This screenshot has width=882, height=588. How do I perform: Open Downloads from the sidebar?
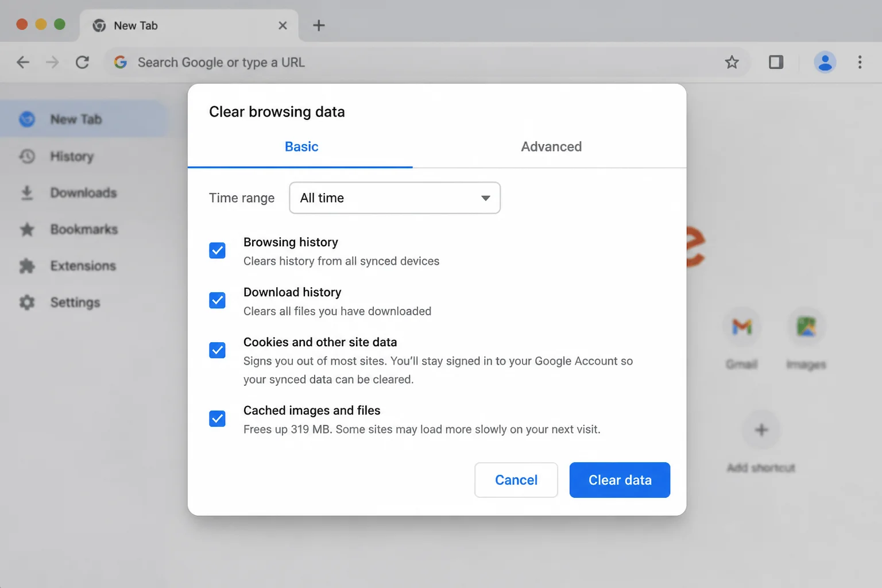(83, 193)
